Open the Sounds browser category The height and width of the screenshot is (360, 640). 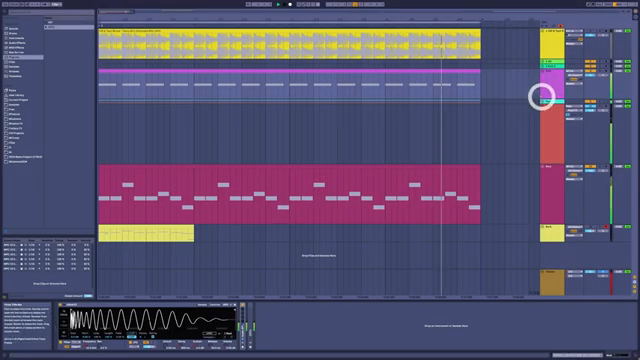(13, 29)
